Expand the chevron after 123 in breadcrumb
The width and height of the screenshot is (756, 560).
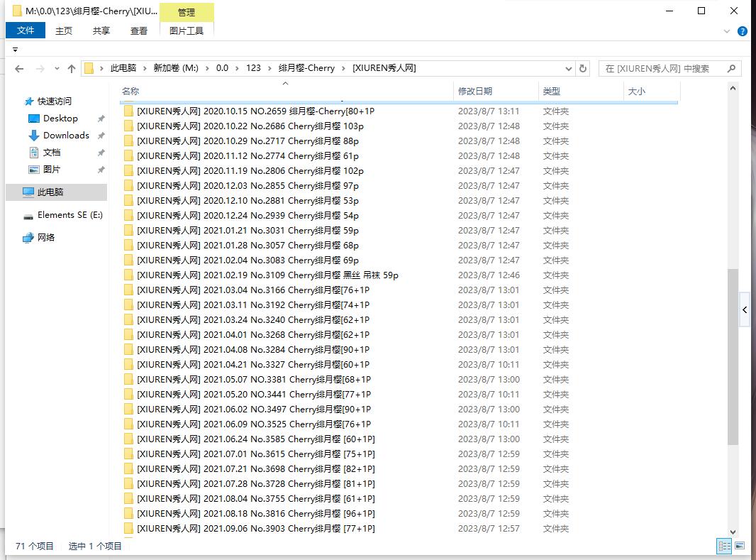click(269, 69)
